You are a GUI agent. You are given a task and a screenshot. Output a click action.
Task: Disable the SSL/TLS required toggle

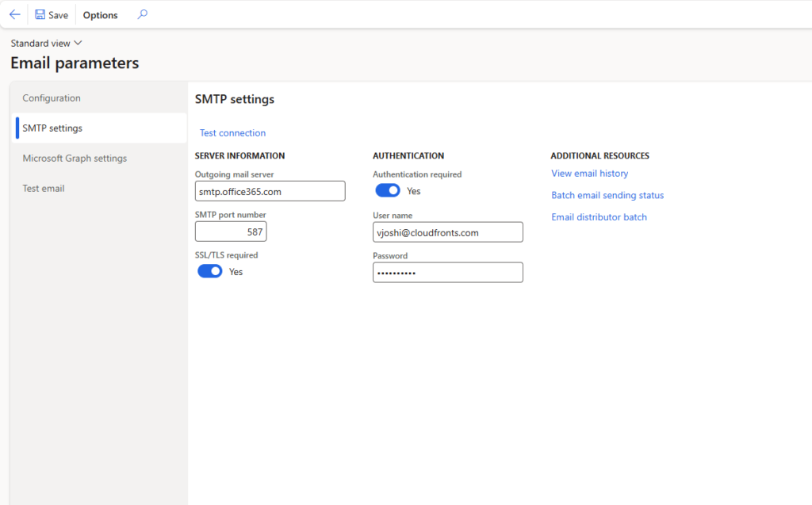pos(210,271)
